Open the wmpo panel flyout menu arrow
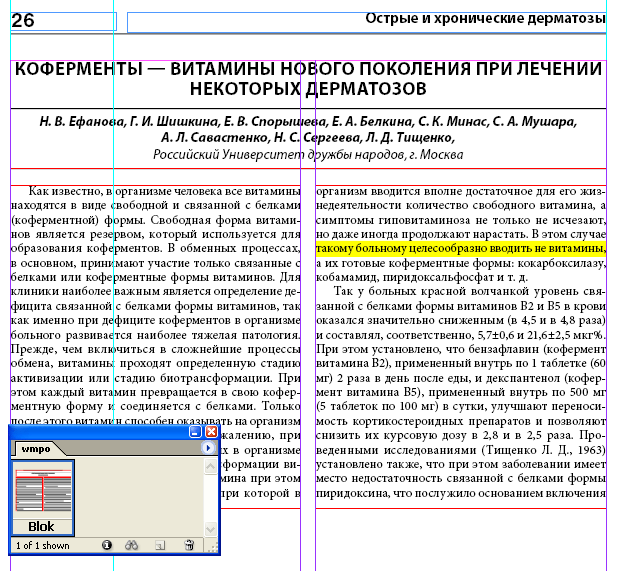 (208, 448)
